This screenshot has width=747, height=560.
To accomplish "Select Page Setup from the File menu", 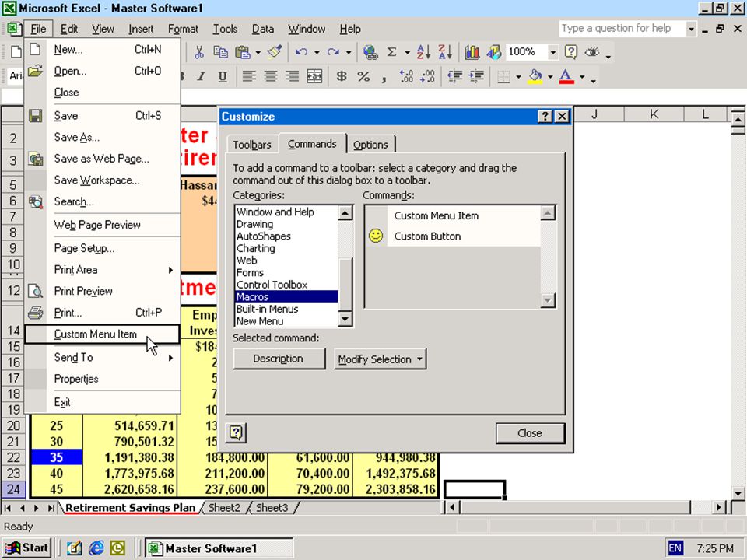I will (103, 249).
